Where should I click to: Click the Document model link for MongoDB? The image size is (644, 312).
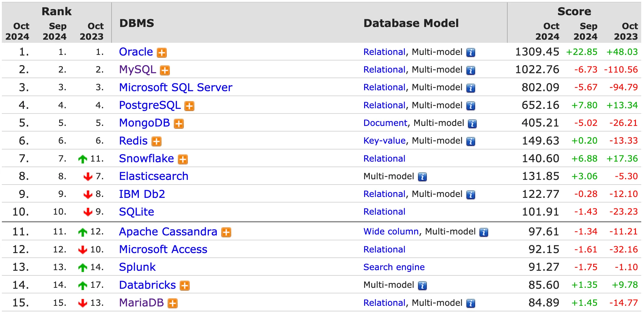point(385,123)
